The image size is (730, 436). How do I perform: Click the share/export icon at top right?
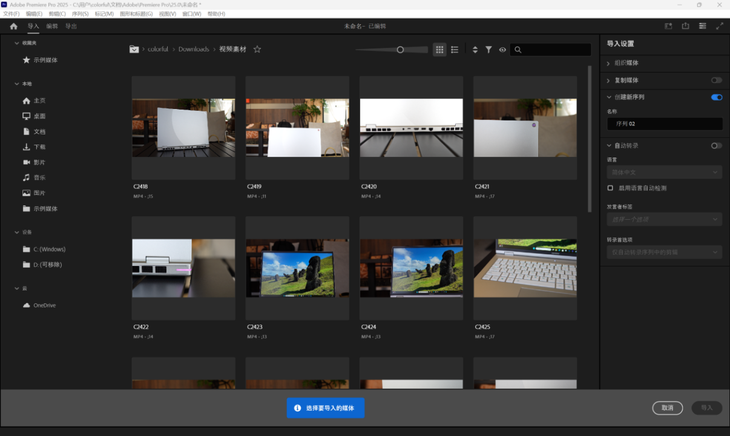pyautogui.click(x=685, y=26)
